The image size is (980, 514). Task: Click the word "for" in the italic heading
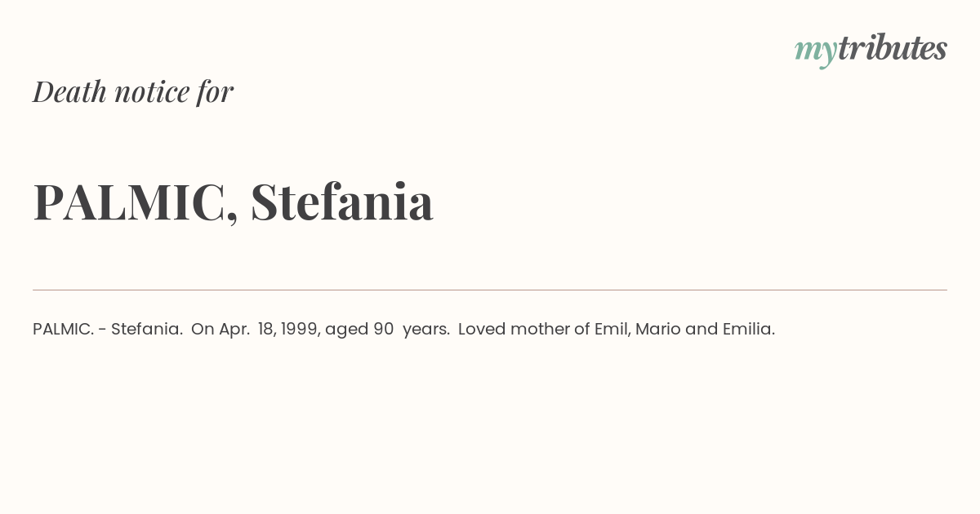point(215,92)
